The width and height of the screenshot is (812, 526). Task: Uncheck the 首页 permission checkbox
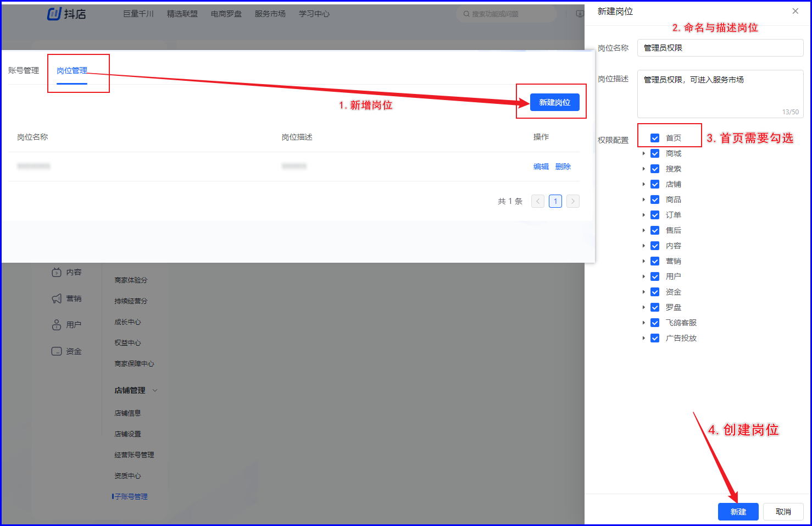[x=655, y=138]
